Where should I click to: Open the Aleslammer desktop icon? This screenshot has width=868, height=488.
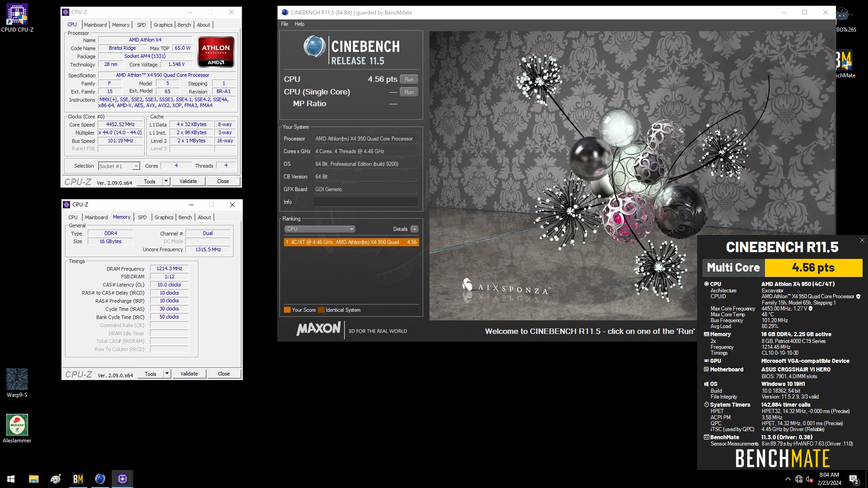17,428
